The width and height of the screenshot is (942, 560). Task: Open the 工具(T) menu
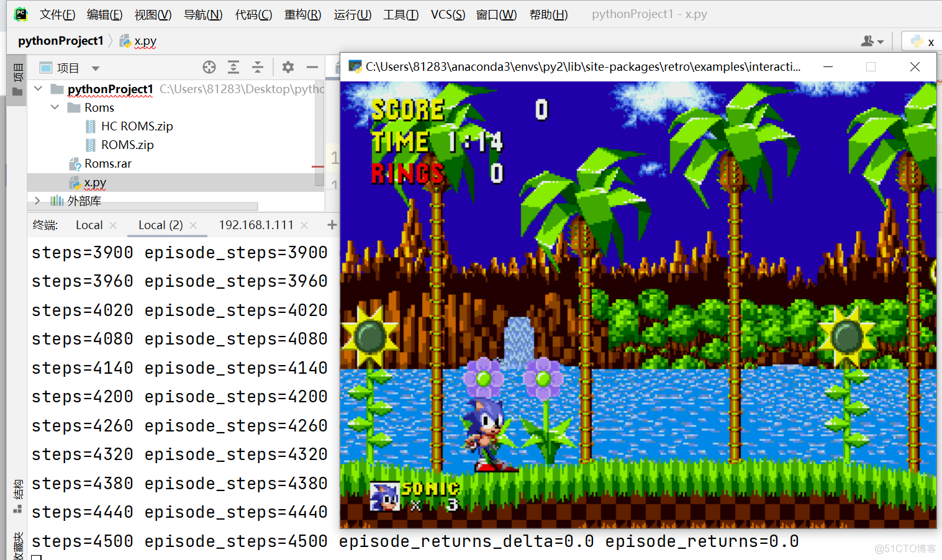point(401,14)
